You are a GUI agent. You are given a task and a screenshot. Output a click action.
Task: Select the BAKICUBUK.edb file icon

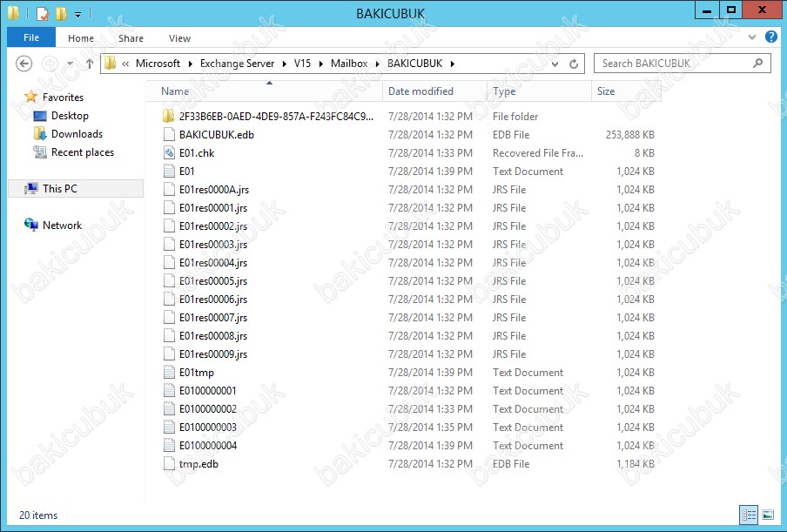pos(169,134)
